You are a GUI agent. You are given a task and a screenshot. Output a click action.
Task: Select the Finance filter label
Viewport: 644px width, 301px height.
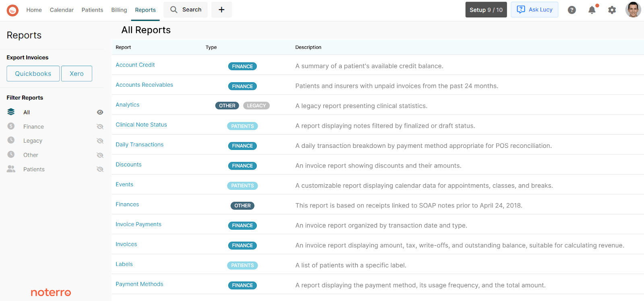(x=33, y=127)
